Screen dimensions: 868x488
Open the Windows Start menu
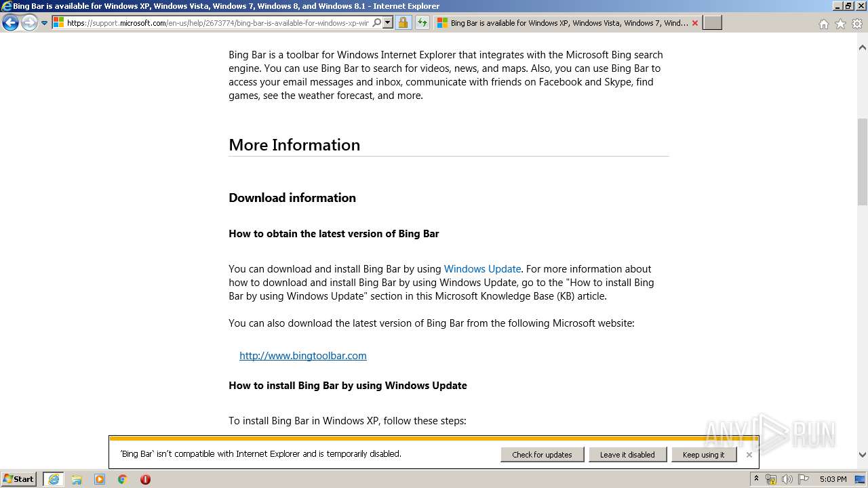(18, 479)
